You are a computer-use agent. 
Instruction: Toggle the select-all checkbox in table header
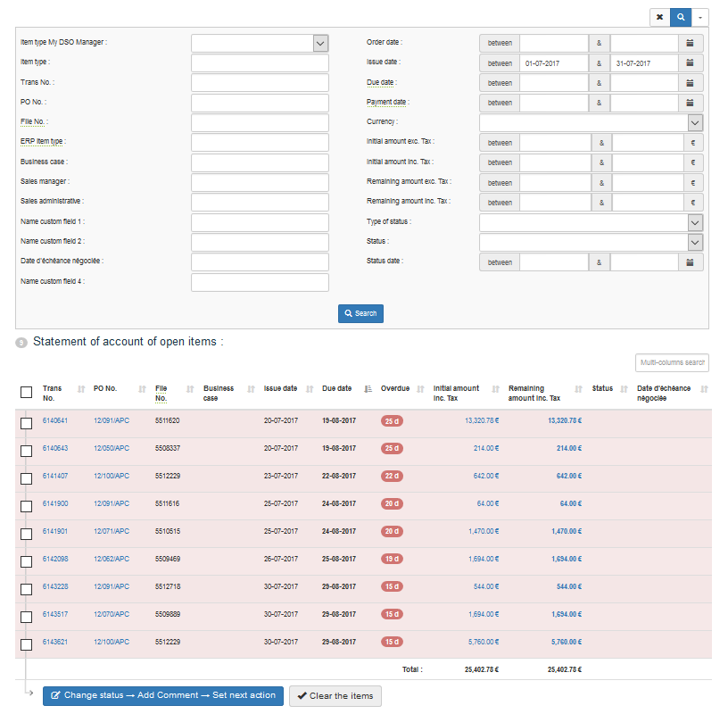click(26, 393)
